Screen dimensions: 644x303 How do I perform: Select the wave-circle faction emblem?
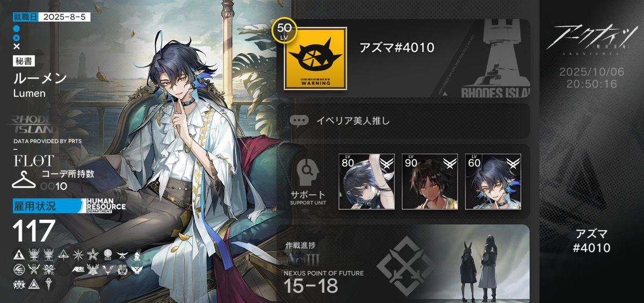click(x=18, y=269)
